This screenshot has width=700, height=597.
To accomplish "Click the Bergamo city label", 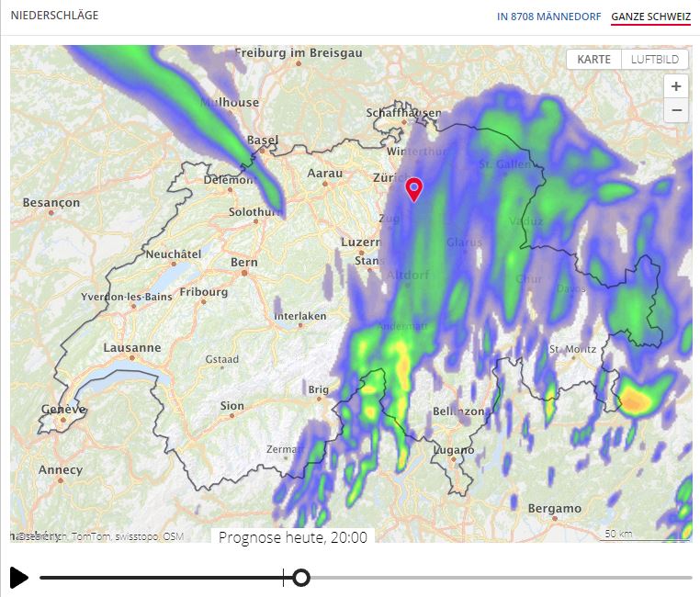I will tap(554, 508).
